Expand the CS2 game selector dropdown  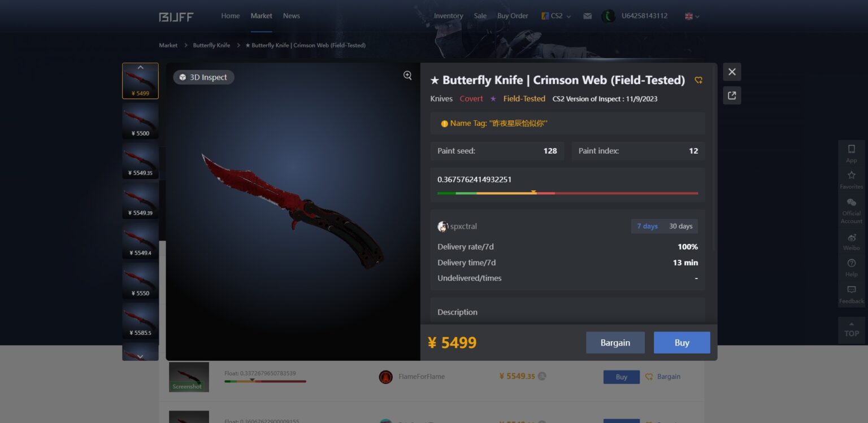point(556,16)
